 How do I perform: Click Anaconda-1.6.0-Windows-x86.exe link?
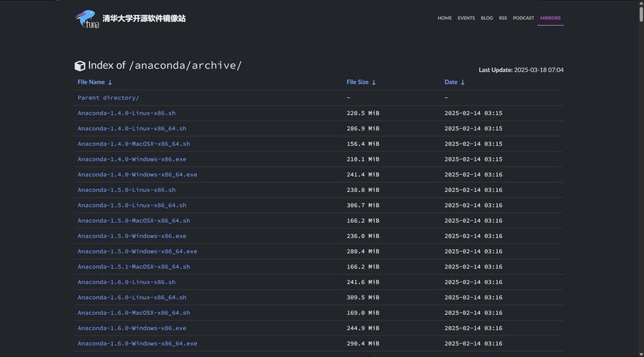tap(132, 328)
